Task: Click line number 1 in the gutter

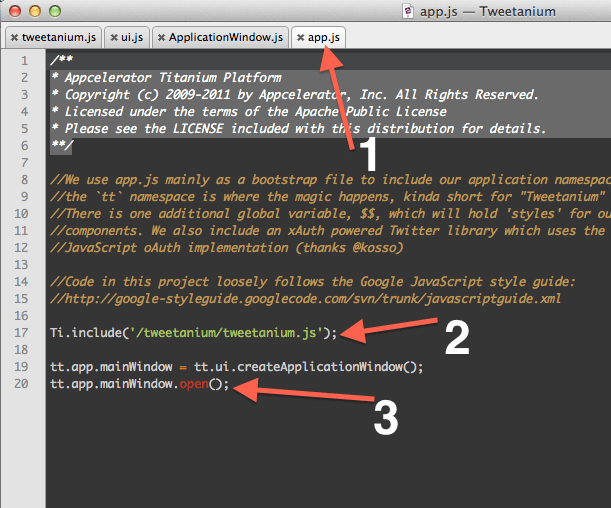Action: [25, 61]
